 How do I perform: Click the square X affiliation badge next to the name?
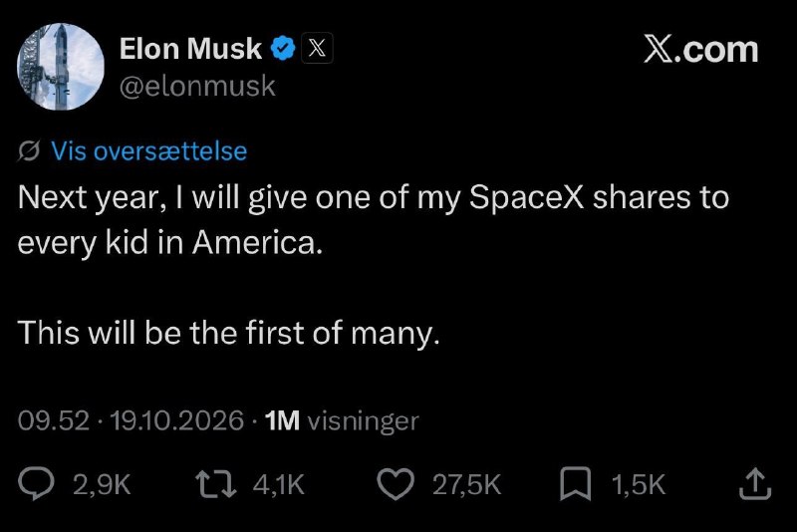[x=317, y=48]
